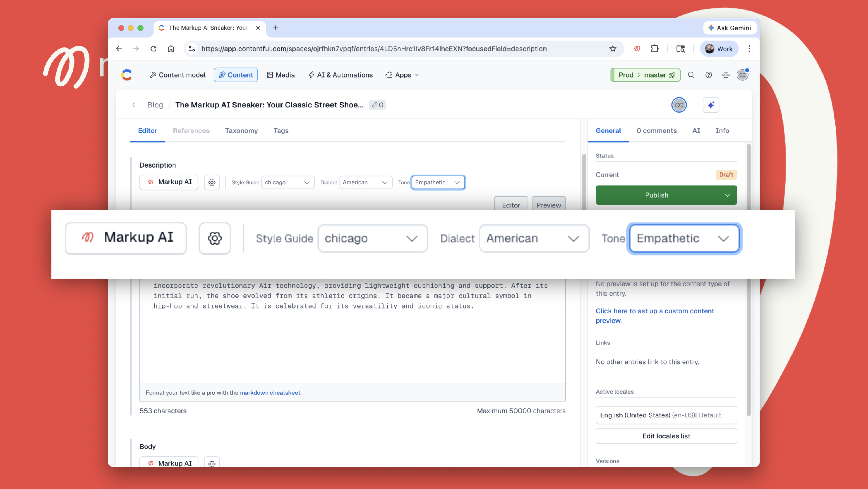Click the Markup AI browser extension icon

(x=637, y=49)
